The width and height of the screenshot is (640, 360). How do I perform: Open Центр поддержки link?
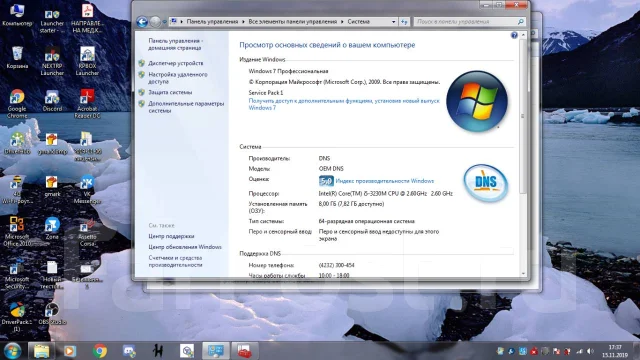click(171, 236)
